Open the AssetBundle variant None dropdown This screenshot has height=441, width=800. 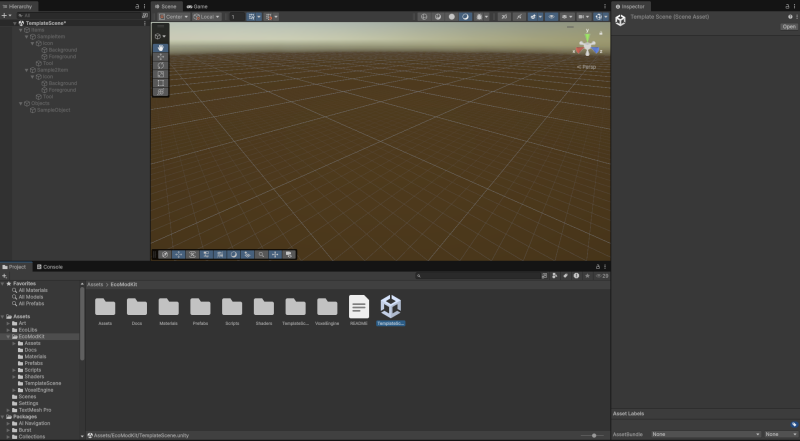coord(781,434)
